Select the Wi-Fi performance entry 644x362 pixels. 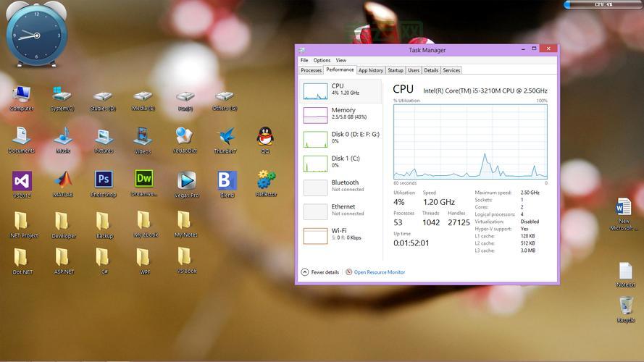click(x=341, y=235)
